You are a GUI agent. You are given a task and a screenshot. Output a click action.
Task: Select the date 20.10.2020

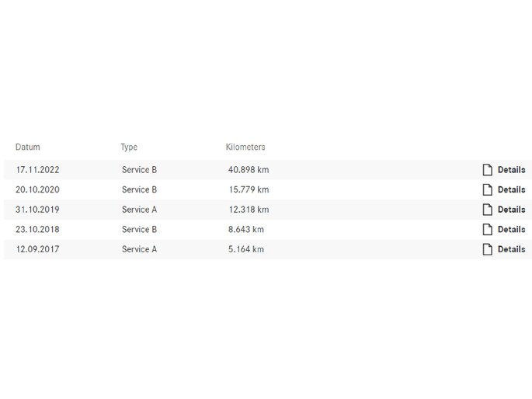pyautogui.click(x=37, y=190)
